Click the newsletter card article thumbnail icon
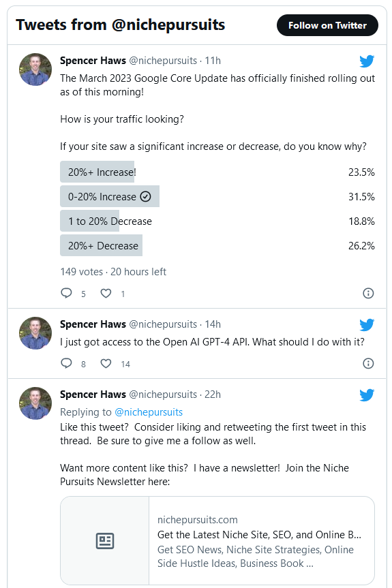The width and height of the screenshot is (392, 588). point(105,541)
